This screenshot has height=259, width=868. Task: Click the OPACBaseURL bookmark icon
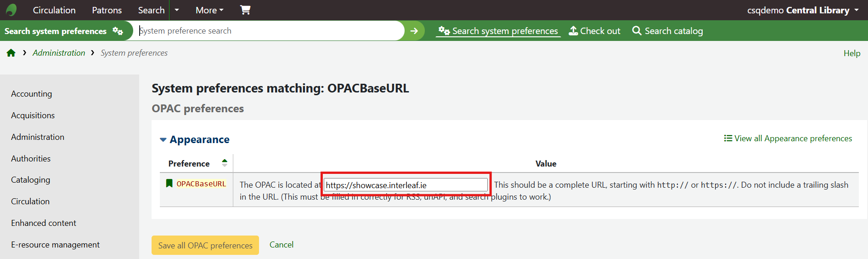[169, 184]
